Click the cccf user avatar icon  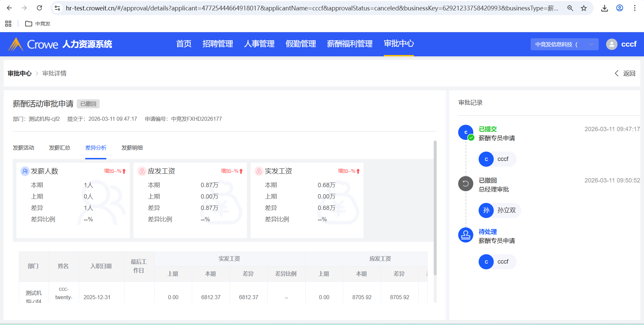[x=611, y=44]
